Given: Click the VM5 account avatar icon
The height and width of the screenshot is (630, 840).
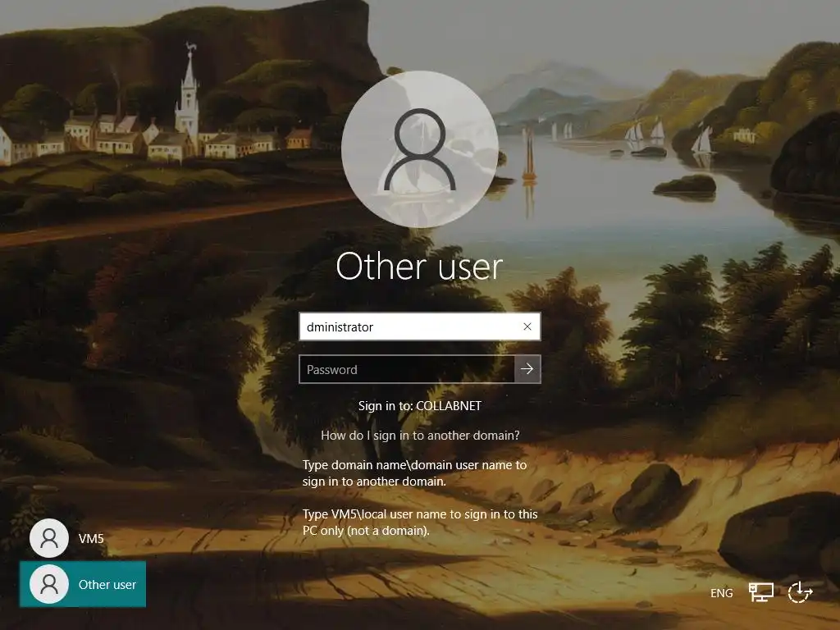Looking at the screenshot, I should tap(49, 538).
